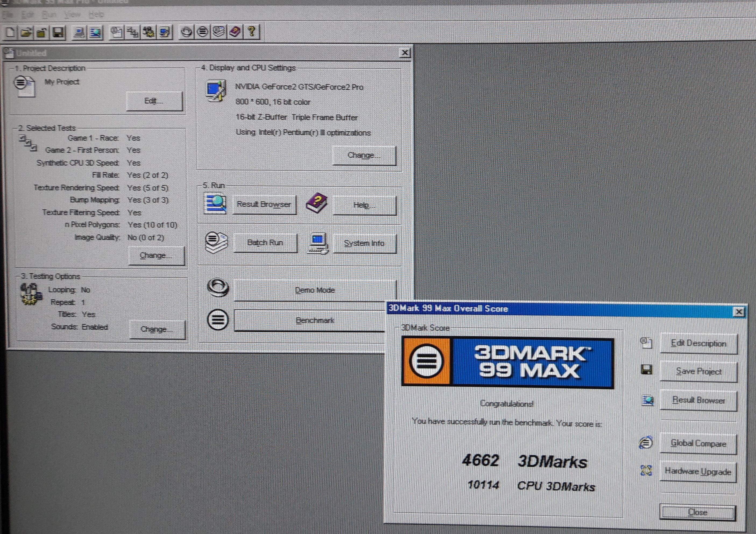Click the icon beside Hardware Upgrade
The height and width of the screenshot is (534, 756).
point(646,470)
